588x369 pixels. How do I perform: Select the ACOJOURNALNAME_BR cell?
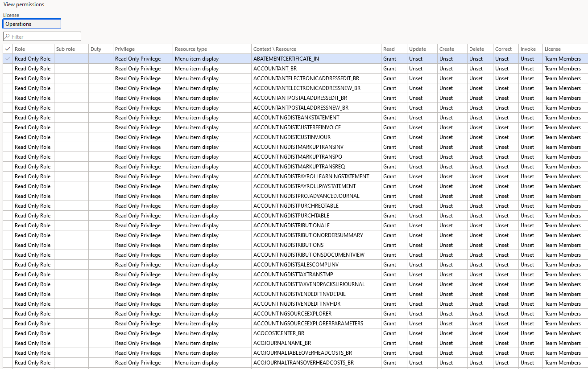tap(316, 343)
